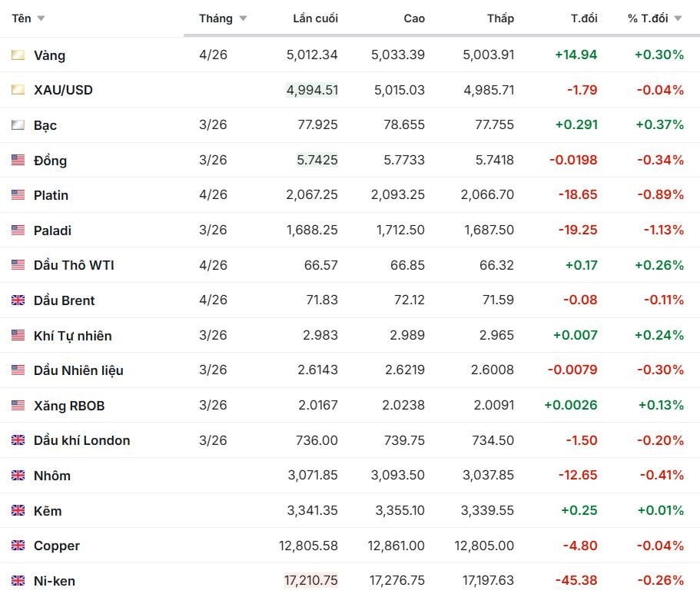Click the US flag icon beside Platin

(18, 195)
